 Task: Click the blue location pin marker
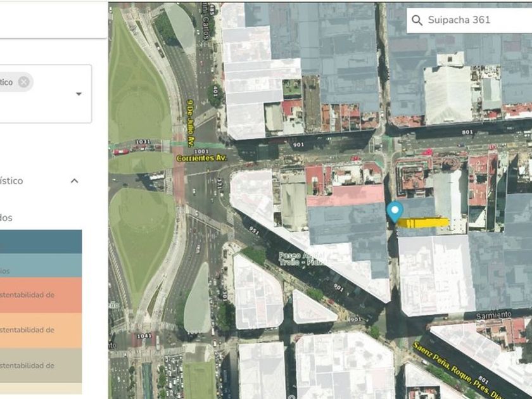coord(395,212)
